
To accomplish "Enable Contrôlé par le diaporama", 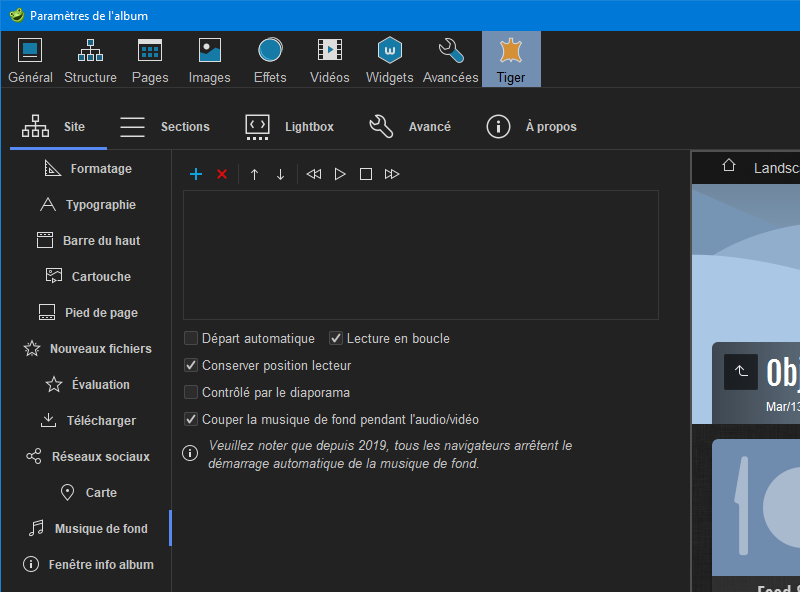I will tap(191, 393).
